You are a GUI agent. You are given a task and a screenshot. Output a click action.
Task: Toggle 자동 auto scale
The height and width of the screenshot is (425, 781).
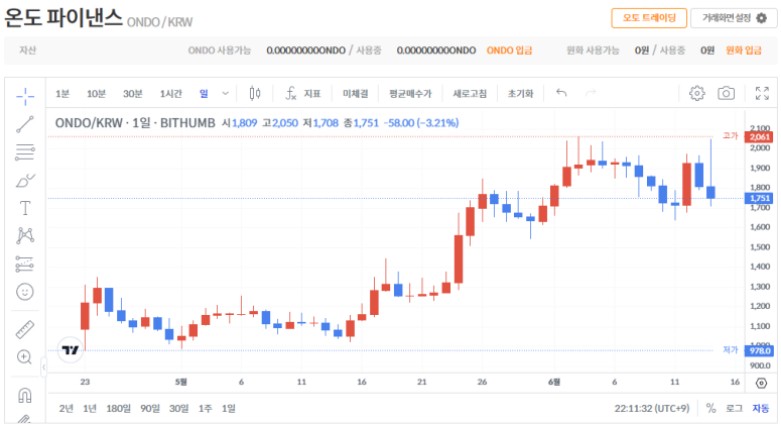point(761,409)
